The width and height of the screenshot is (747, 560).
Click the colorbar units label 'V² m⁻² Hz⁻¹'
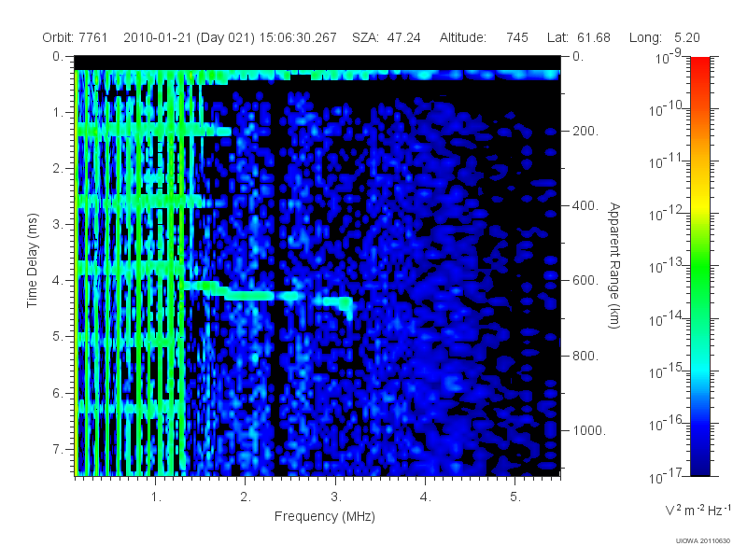click(698, 510)
